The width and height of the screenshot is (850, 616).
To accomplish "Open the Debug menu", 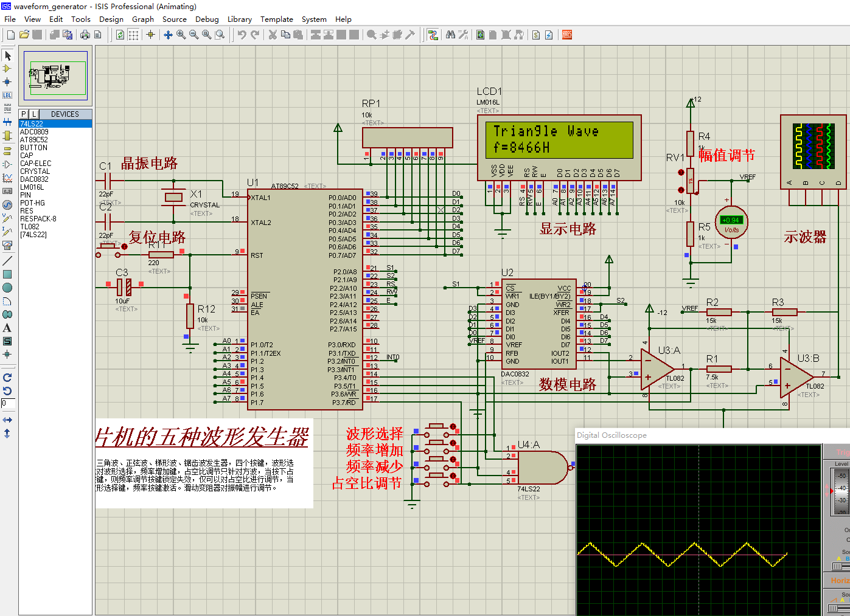I will point(207,19).
